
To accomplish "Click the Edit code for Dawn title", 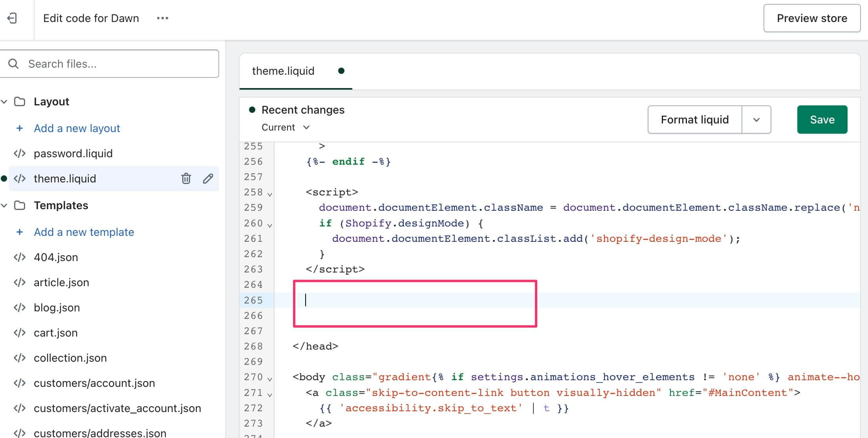I will pos(91,18).
